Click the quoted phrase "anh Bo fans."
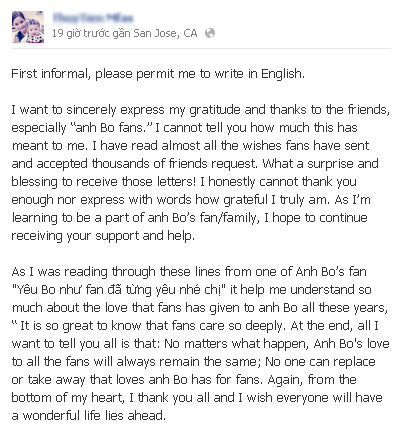400x438 pixels. (112, 128)
